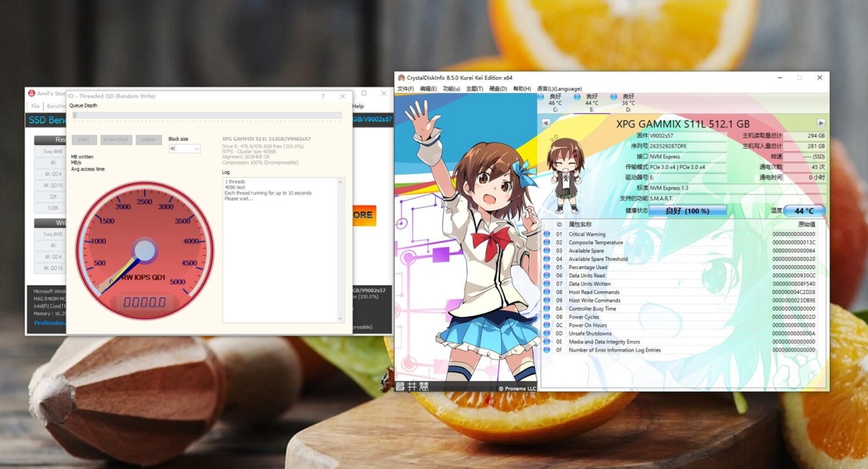Show the previous disk with the left arrow
The height and width of the screenshot is (469, 868).
(546, 123)
